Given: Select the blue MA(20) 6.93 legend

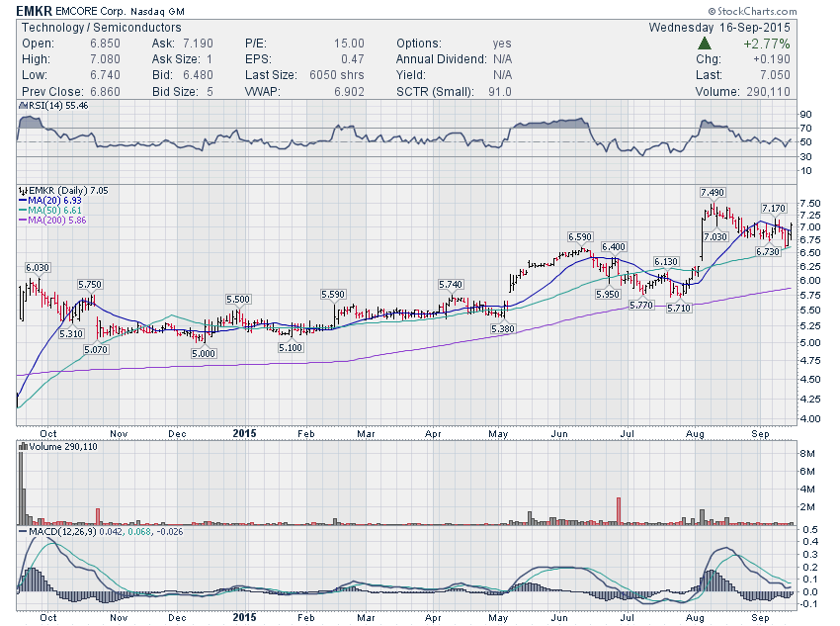Looking at the screenshot, I should [x=49, y=201].
